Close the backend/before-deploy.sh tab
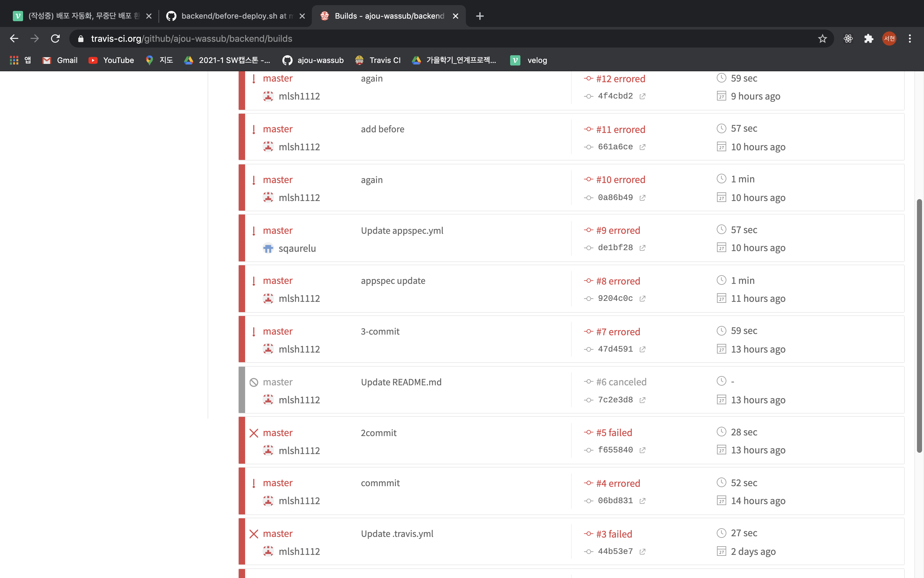Viewport: 924px width, 578px height. coord(302,16)
